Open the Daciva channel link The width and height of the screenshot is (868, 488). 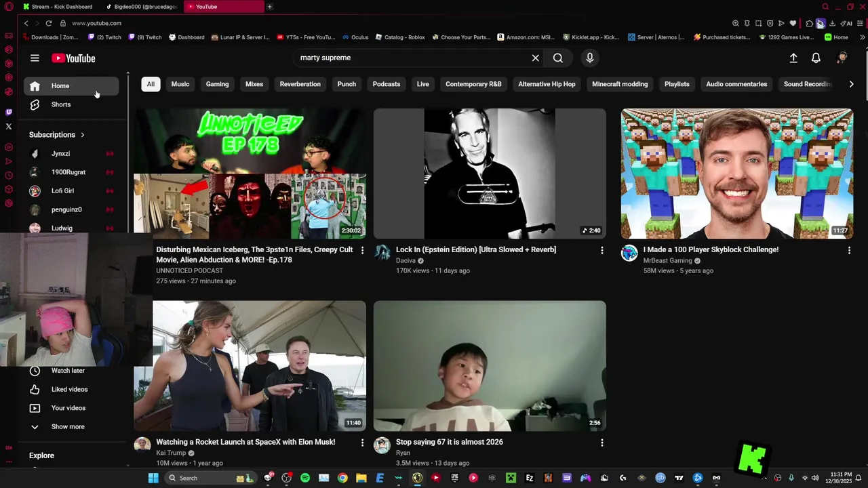pos(406,260)
